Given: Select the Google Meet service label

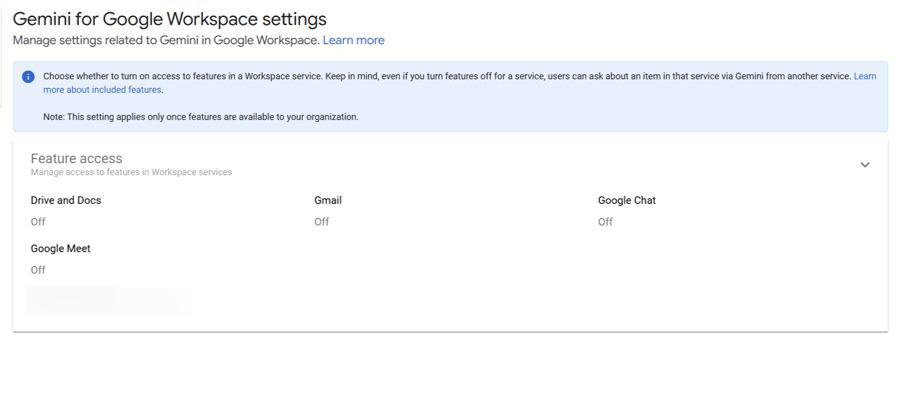Looking at the screenshot, I should pos(61,248).
